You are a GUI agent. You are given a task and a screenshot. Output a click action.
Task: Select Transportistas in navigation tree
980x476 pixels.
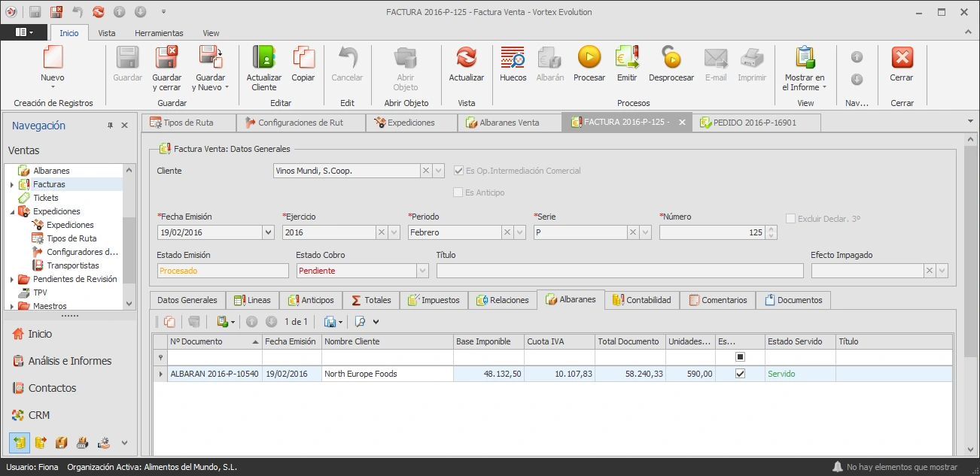click(72, 265)
